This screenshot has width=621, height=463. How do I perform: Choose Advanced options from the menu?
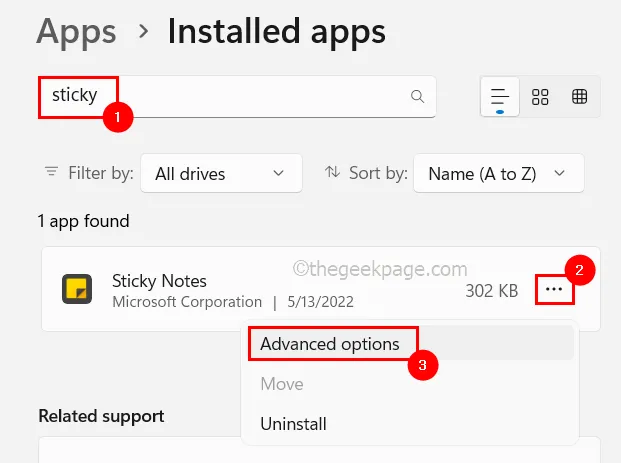(x=410, y=343)
